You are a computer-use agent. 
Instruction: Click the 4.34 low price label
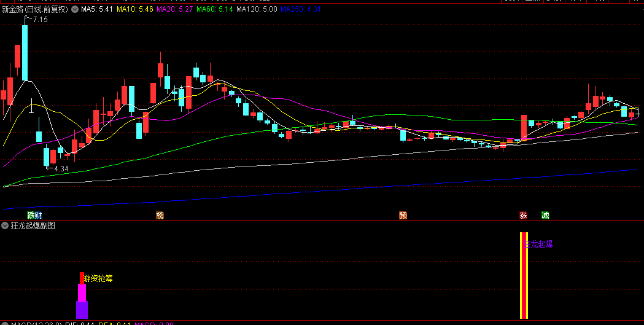(x=61, y=168)
